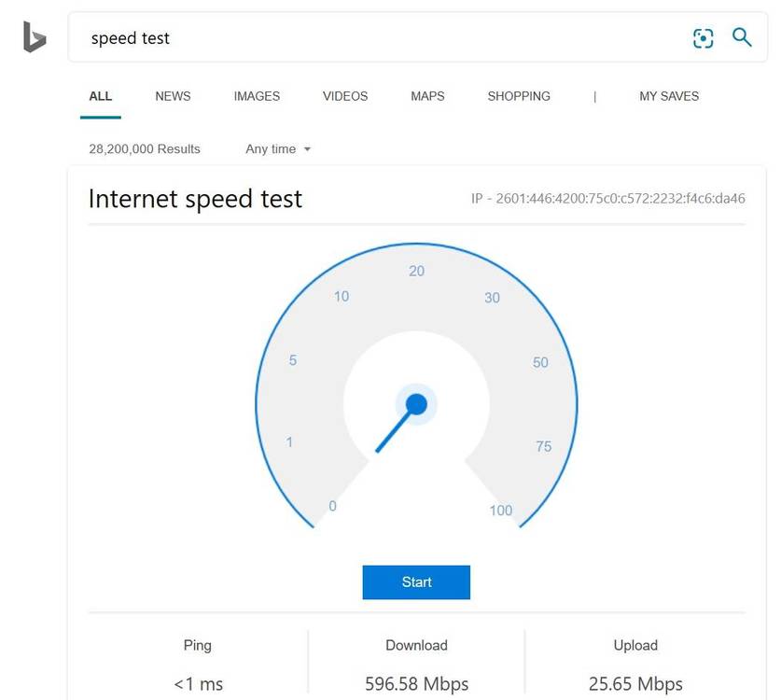Open My Saves
The image size is (781, 700).
tap(669, 96)
